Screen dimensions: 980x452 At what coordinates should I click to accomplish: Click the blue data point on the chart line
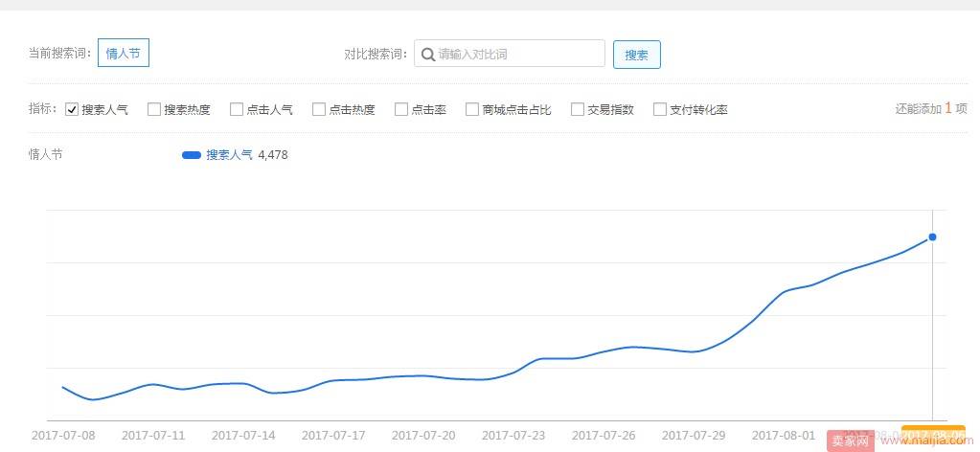point(932,237)
